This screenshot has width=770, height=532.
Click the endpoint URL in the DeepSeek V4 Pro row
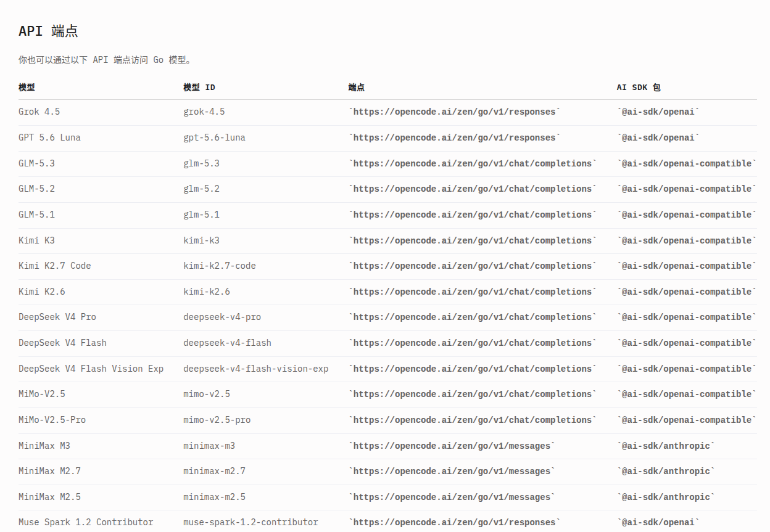coord(473,317)
